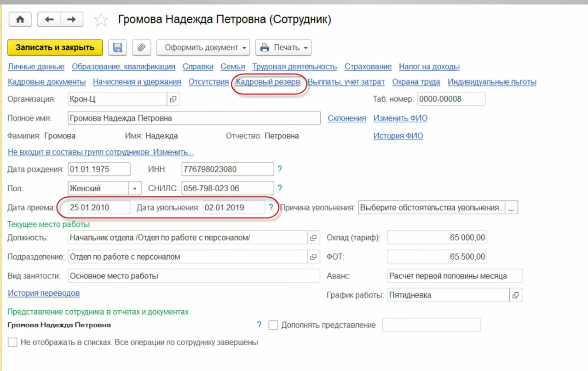Viewport: 588px width, 371px height.
Task: Click Записать и закрыть
Action: tap(55, 47)
